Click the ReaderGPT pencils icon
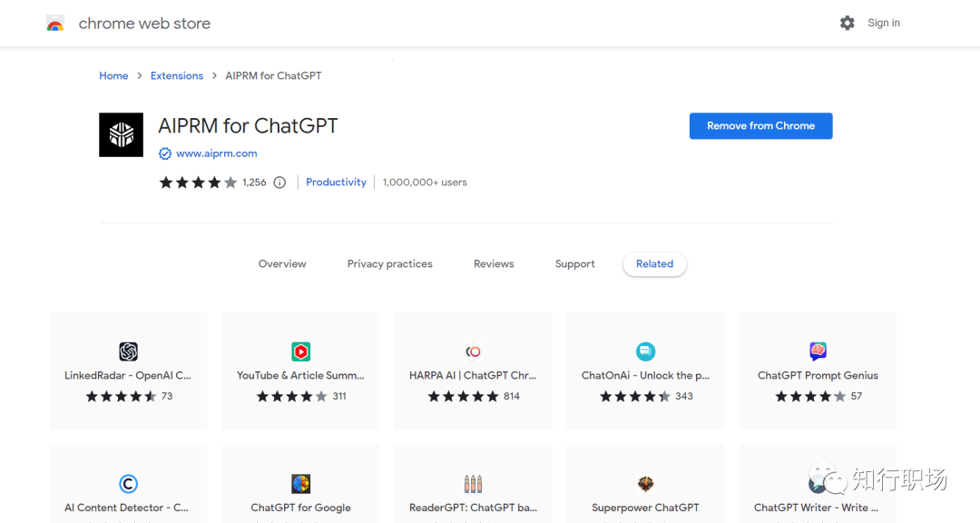 (473, 484)
